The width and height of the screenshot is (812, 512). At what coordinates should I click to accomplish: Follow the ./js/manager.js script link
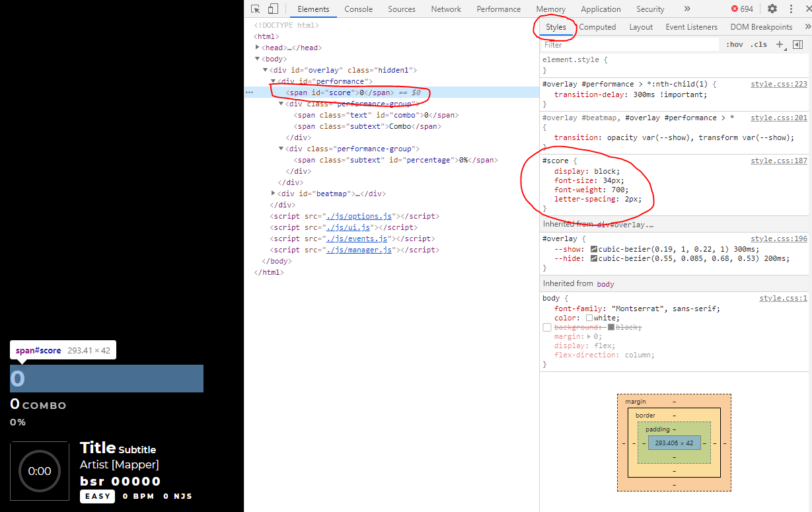coord(359,250)
